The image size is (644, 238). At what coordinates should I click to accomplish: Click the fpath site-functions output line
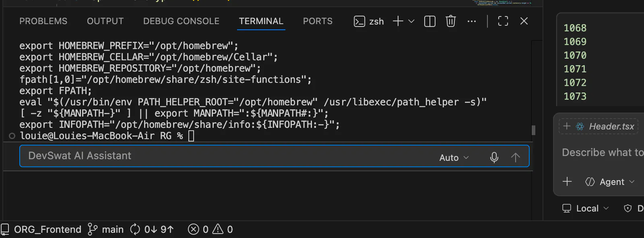(x=165, y=80)
